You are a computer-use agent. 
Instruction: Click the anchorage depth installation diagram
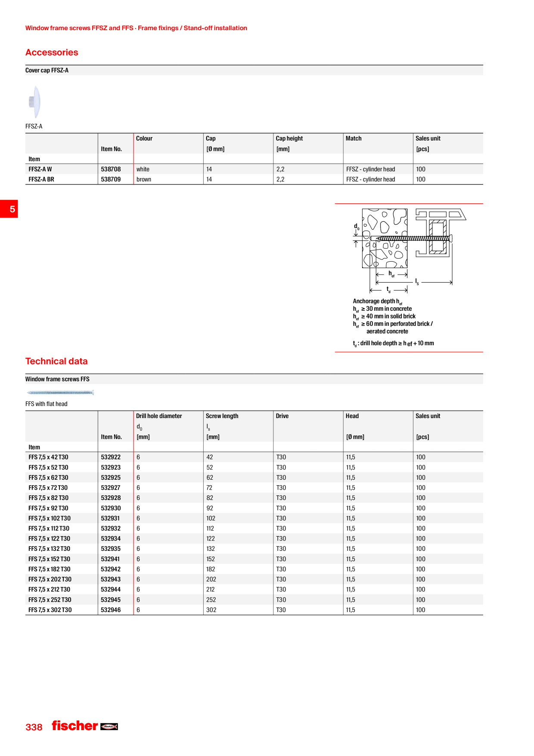410,250
